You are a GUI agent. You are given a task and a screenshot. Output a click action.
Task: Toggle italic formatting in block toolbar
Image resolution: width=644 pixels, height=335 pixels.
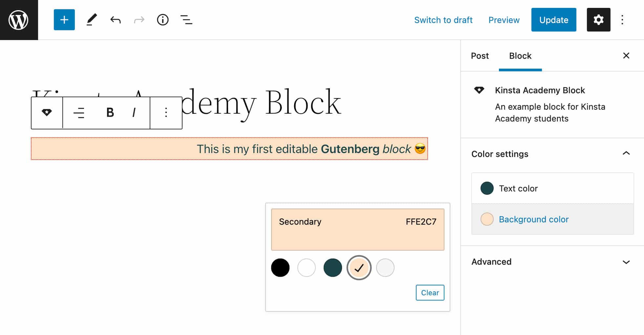(x=134, y=113)
